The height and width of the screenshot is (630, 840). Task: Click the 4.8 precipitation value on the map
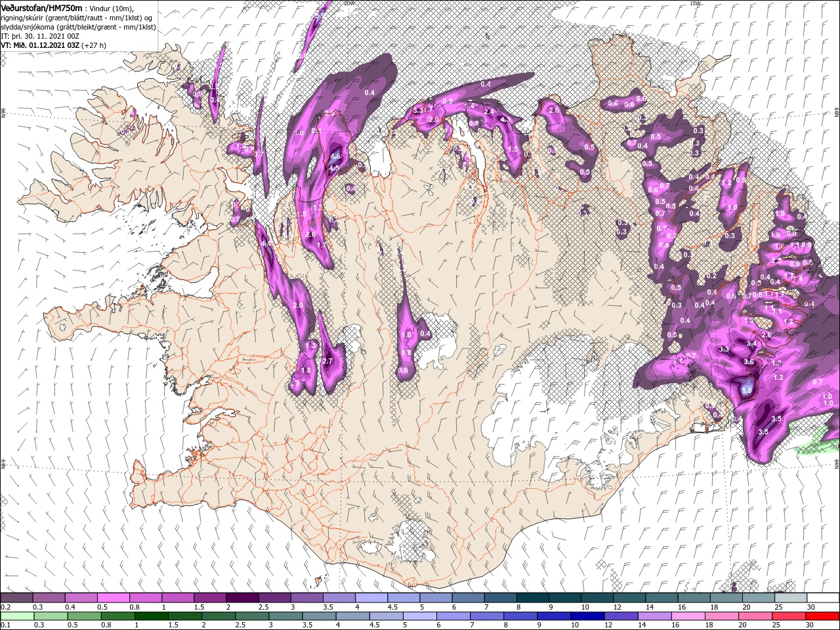(335, 157)
